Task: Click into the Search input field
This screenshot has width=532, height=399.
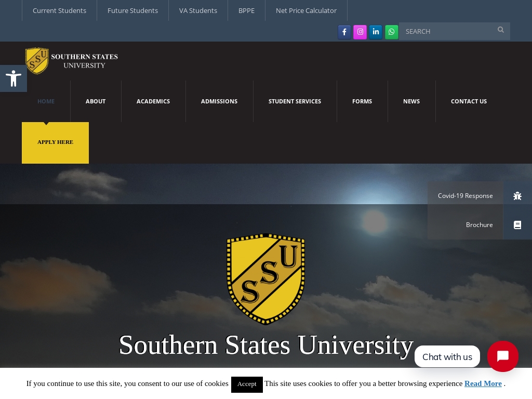Action: point(447,31)
